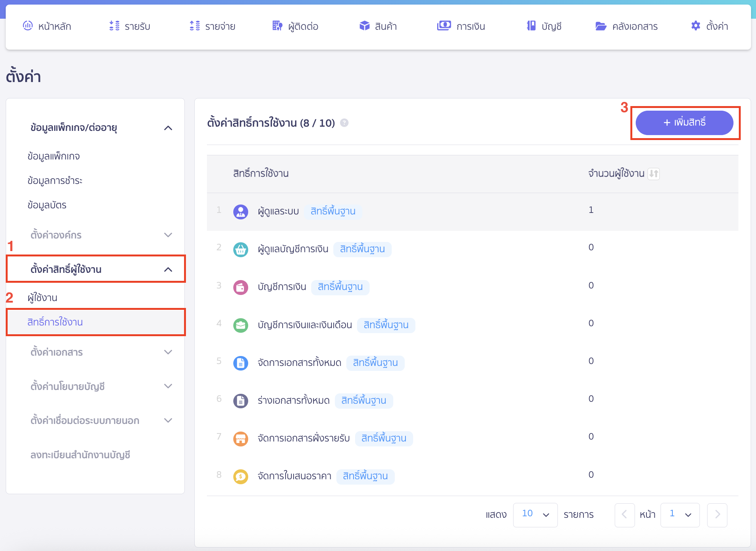This screenshot has width=756, height=551.
Task: Sort by จำนวนผู้ใช้งาน using the sort arrows
Action: click(654, 174)
